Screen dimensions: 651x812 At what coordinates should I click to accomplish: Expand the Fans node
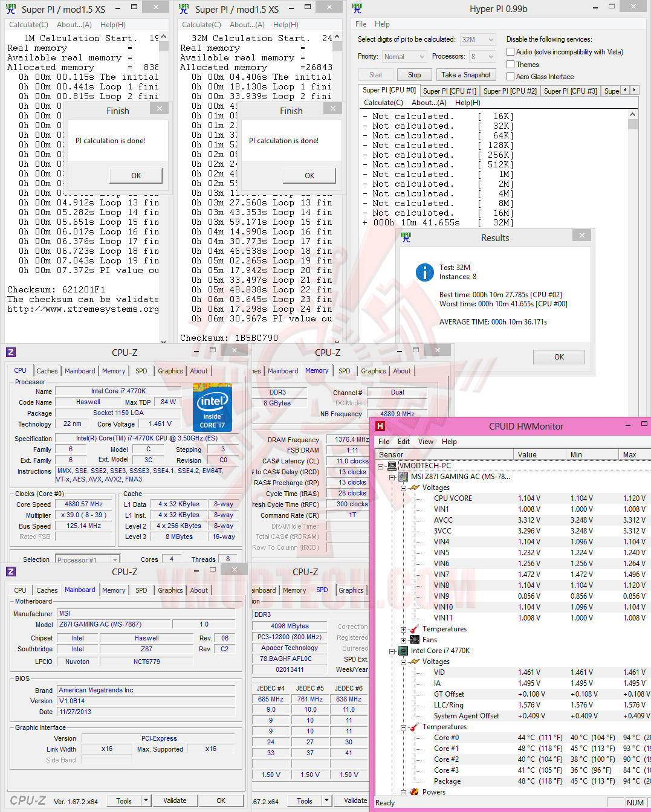point(403,640)
